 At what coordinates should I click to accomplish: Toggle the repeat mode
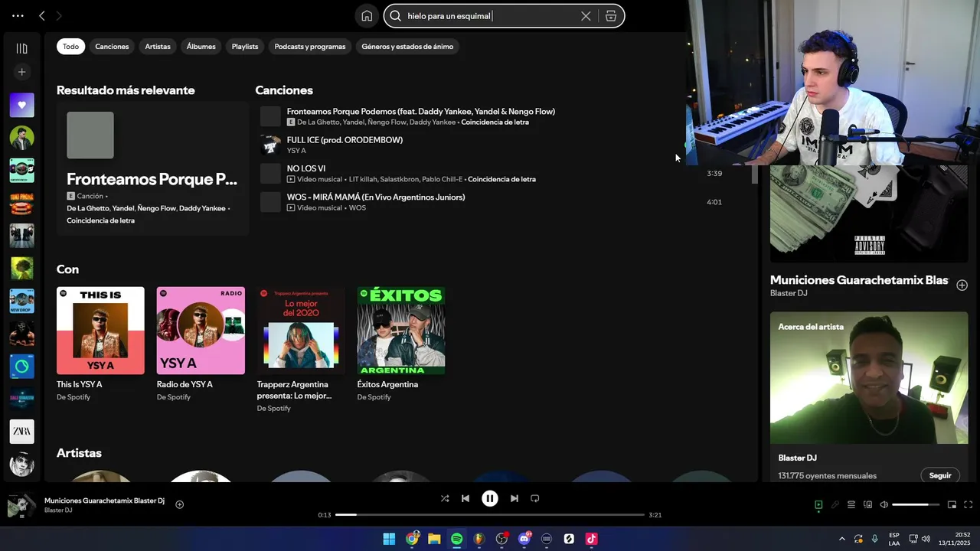[x=535, y=498]
